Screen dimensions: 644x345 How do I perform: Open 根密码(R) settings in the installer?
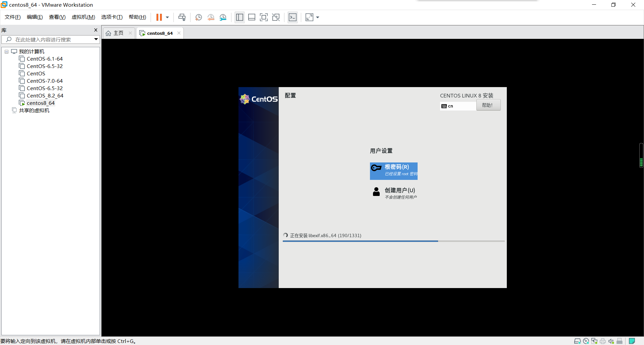394,171
